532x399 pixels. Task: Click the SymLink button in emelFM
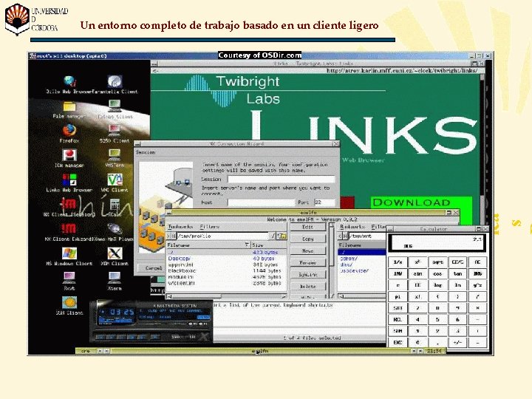[307, 274]
